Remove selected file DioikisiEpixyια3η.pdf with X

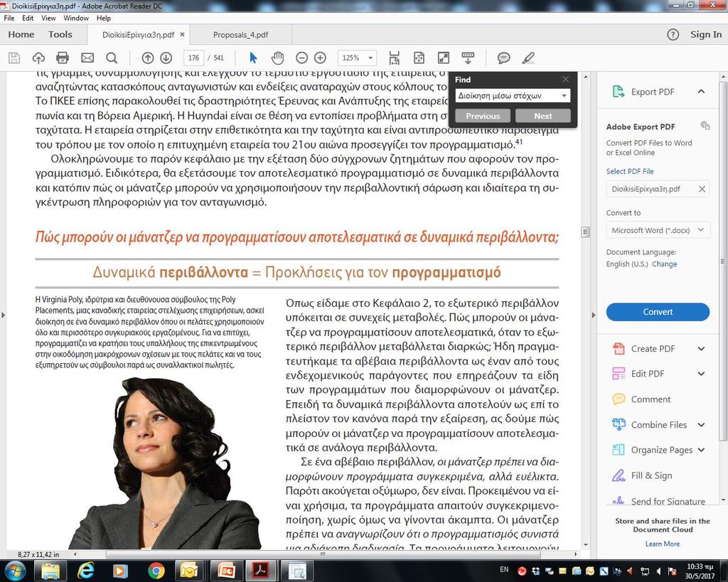702,189
